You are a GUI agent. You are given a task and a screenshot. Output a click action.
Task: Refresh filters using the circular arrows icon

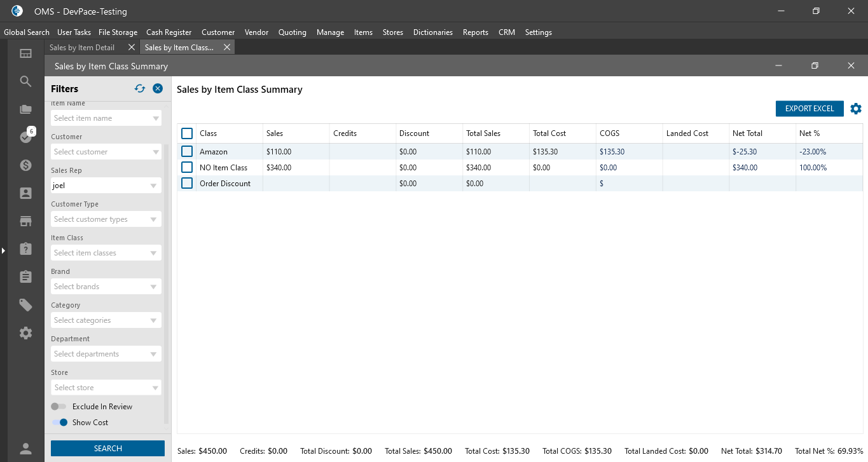pyautogui.click(x=140, y=89)
